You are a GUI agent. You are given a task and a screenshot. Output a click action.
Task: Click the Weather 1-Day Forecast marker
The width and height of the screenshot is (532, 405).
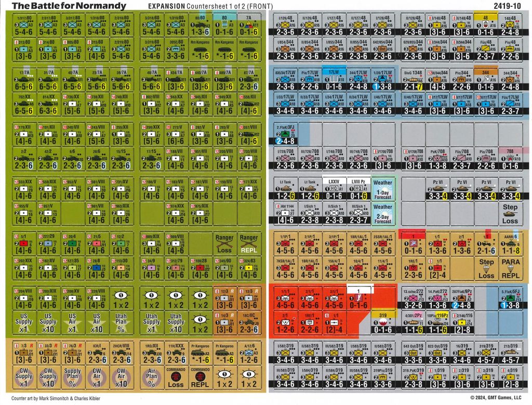pos(383,189)
